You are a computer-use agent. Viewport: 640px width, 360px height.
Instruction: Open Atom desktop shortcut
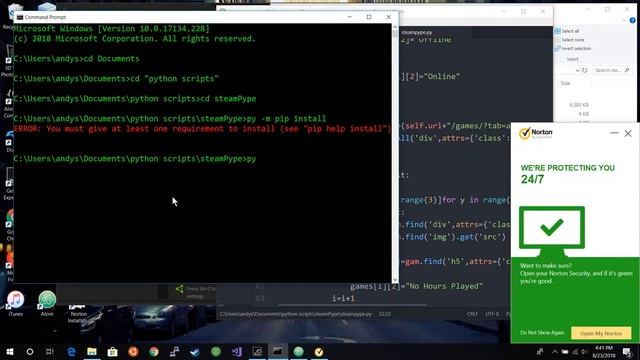pyautogui.click(x=47, y=304)
